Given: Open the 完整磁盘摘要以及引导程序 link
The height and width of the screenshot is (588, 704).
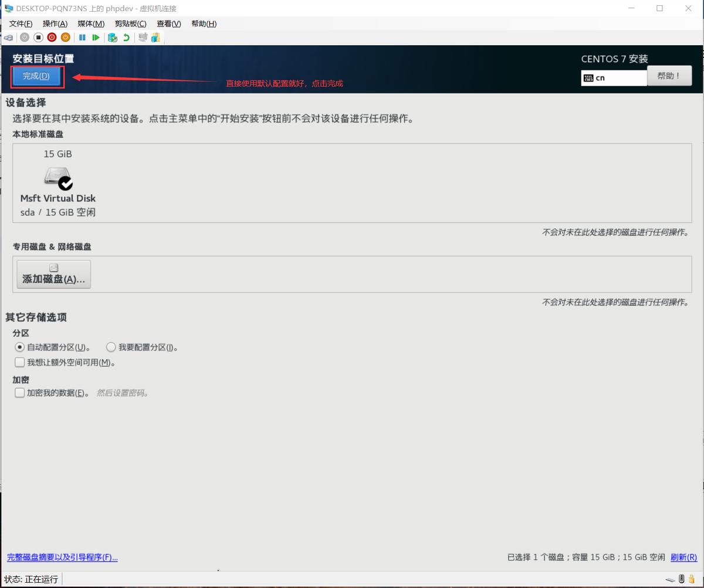Looking at the screenshot, I should point(61,557).
